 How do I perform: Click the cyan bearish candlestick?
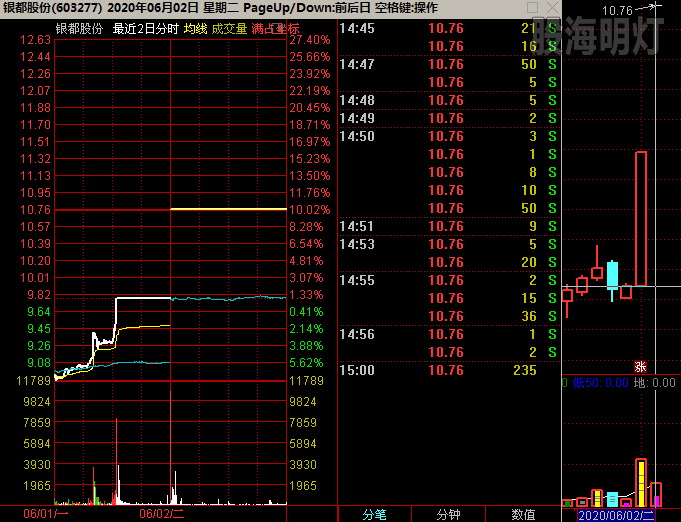pyautogui.click(x=612, y=281)
